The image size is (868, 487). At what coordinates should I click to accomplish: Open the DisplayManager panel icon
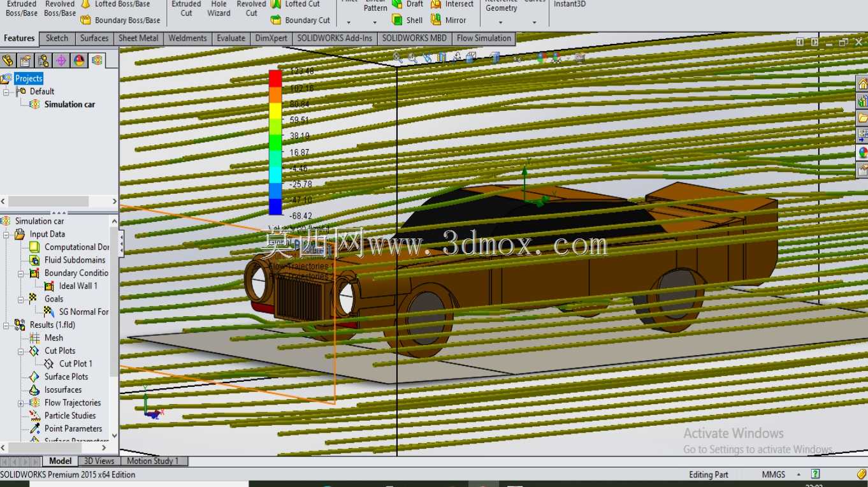coord(79,61)
